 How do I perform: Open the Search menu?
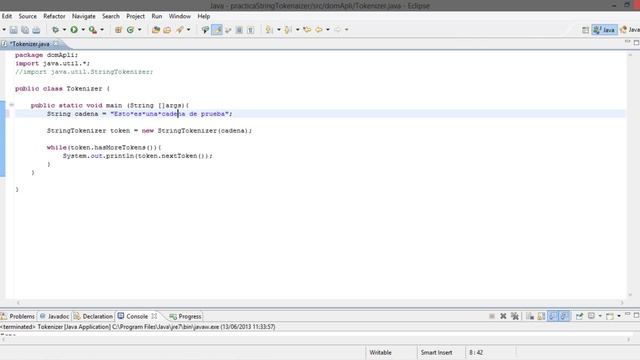point(111,16)
